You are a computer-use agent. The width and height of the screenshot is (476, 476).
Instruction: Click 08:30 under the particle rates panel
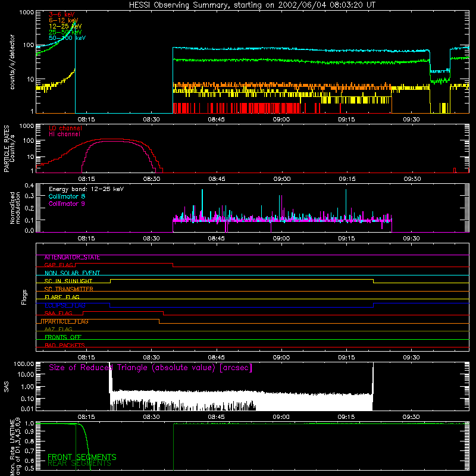click(152, 179)
